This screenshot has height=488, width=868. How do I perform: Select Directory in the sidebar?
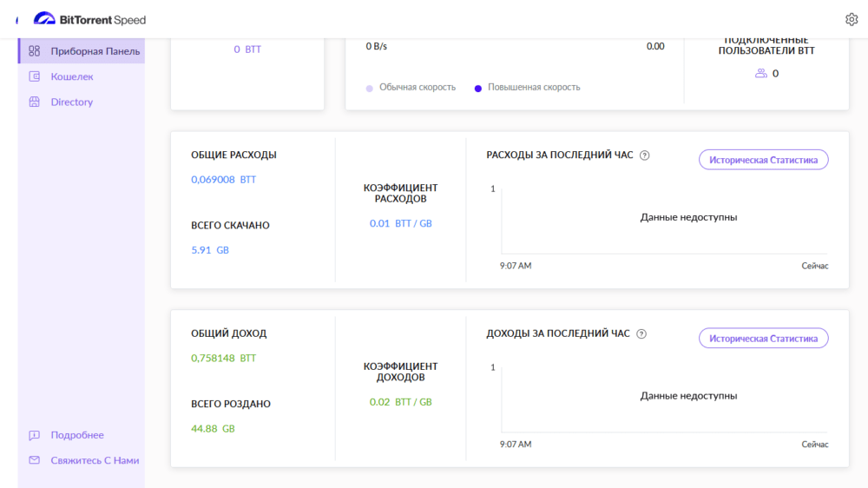coord(71,102)
